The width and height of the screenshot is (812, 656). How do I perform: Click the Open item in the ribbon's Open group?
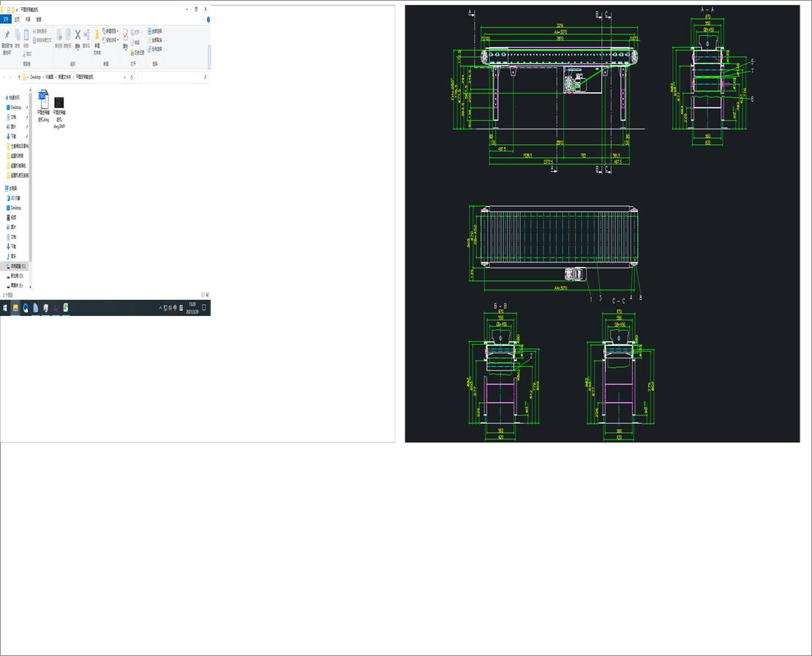pos(136,32)
